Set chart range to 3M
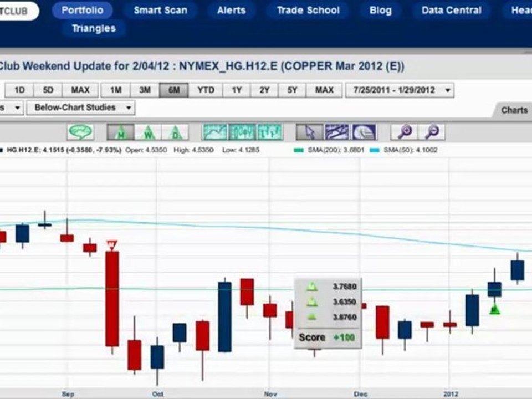Image resolution: width=532 pixels, height=399 pixels. click(x=145, y=90)
